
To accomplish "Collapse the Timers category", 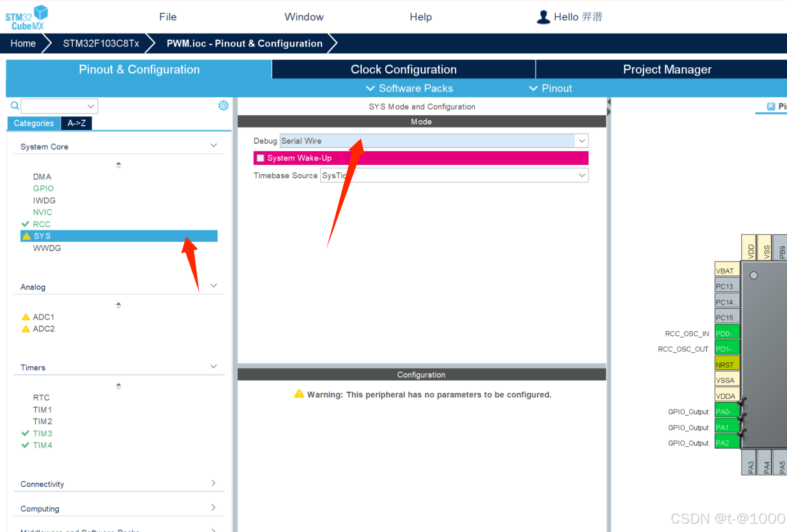I will (x=214, y=366).
